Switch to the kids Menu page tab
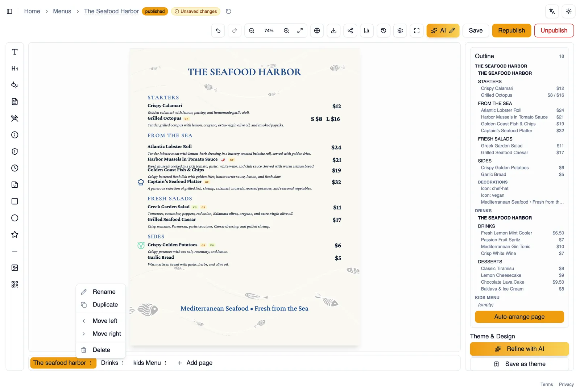Screen dimensions: 580x392 coord(147,363)
